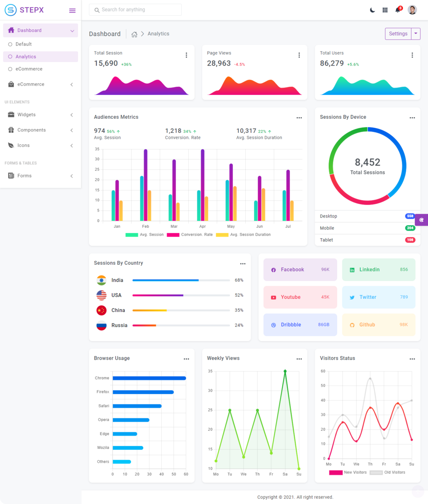Open the Github 98K card
Image resolution: width=428 pixels, height=504 pixels.
pos(379,325)
